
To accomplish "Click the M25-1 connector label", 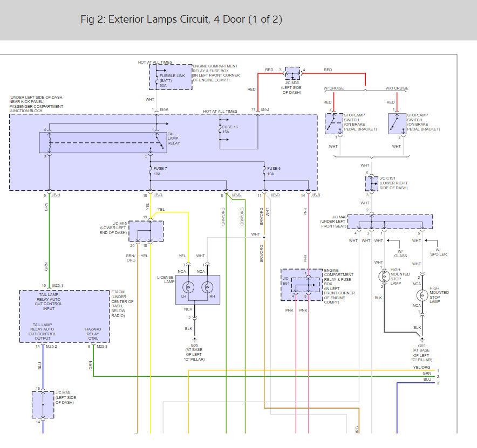I will tap(58, 285).
